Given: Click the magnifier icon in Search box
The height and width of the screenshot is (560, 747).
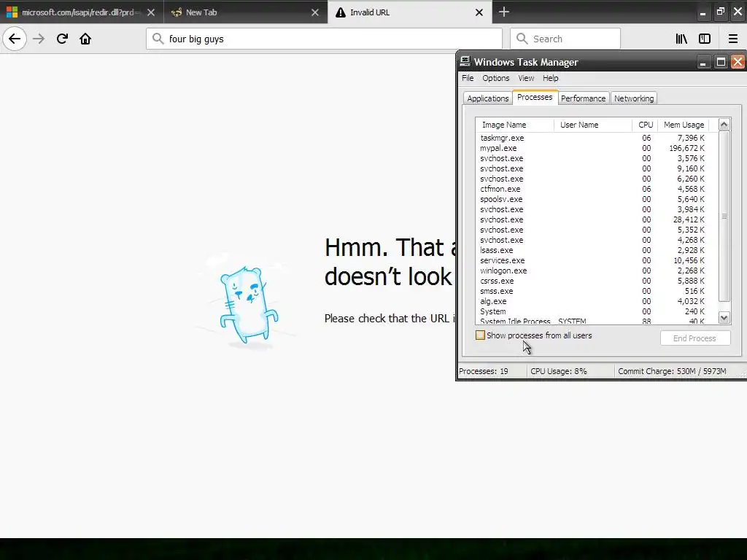Looking at the screenshot, I should point(522,39).
